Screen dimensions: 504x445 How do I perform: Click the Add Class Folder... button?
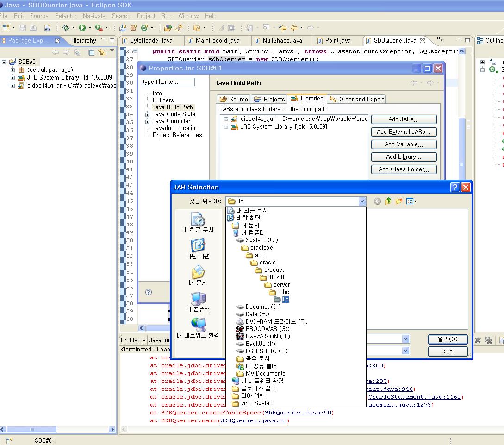404,169
